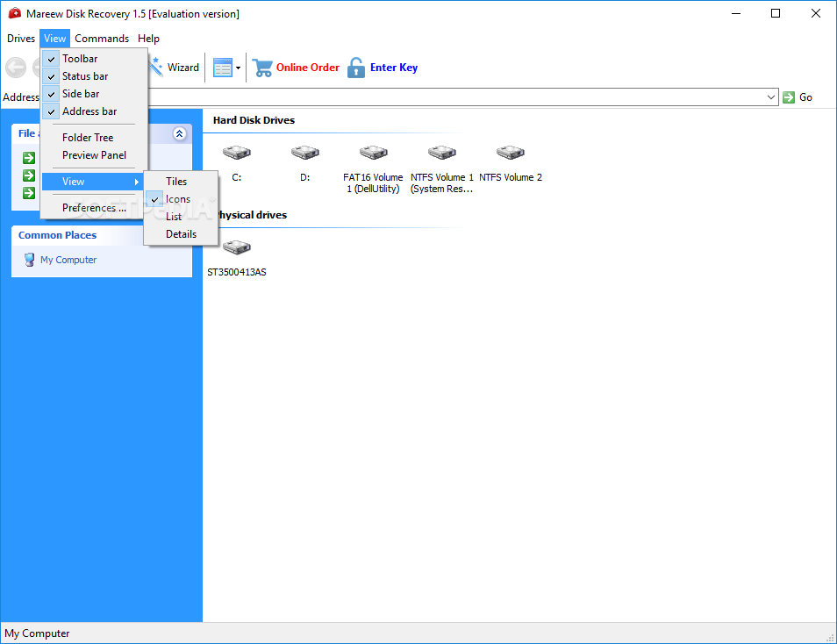
Task: Toggle Status bar visibility option
Action: 94,76
